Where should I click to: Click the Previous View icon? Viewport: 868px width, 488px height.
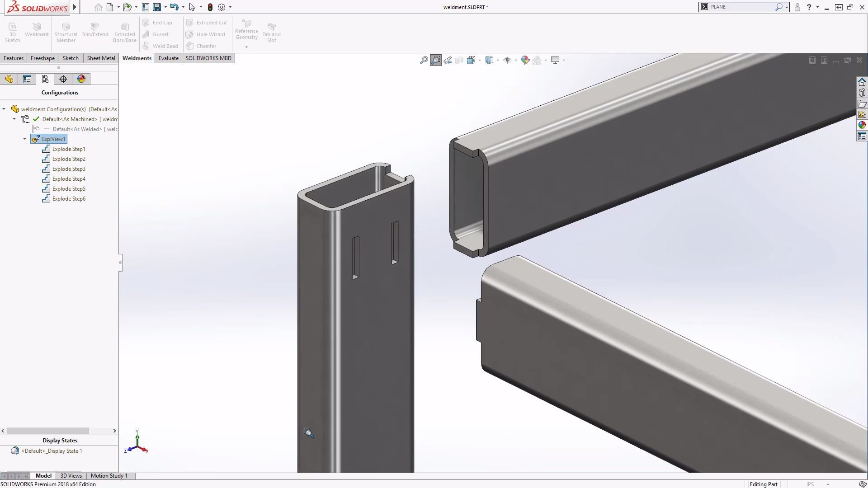coord(448,60)
